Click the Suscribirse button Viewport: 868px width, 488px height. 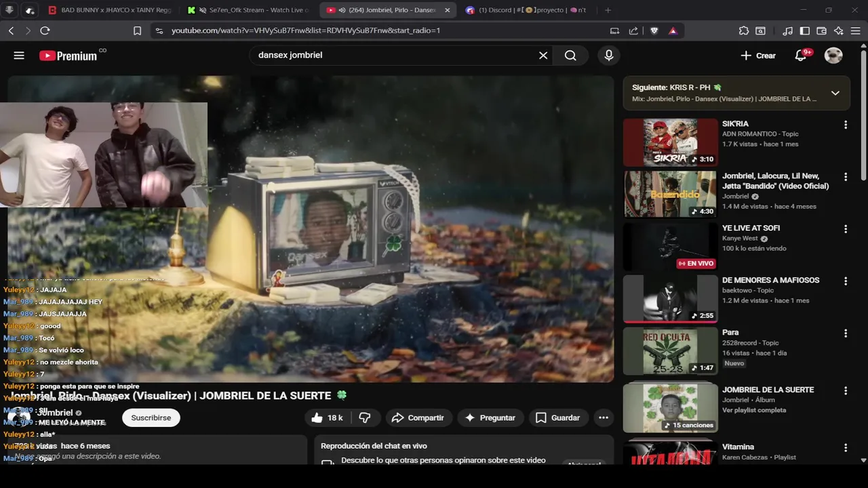(151, 418)
